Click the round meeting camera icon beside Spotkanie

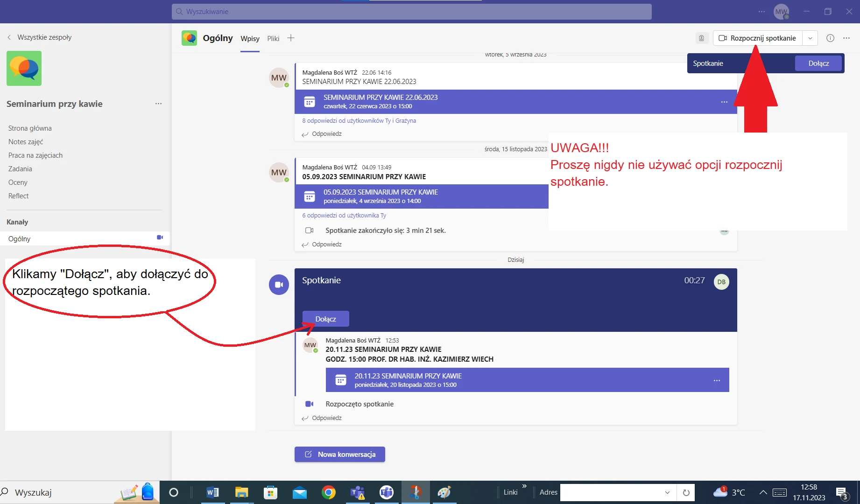pyautogui.click(x=279, y=285)
